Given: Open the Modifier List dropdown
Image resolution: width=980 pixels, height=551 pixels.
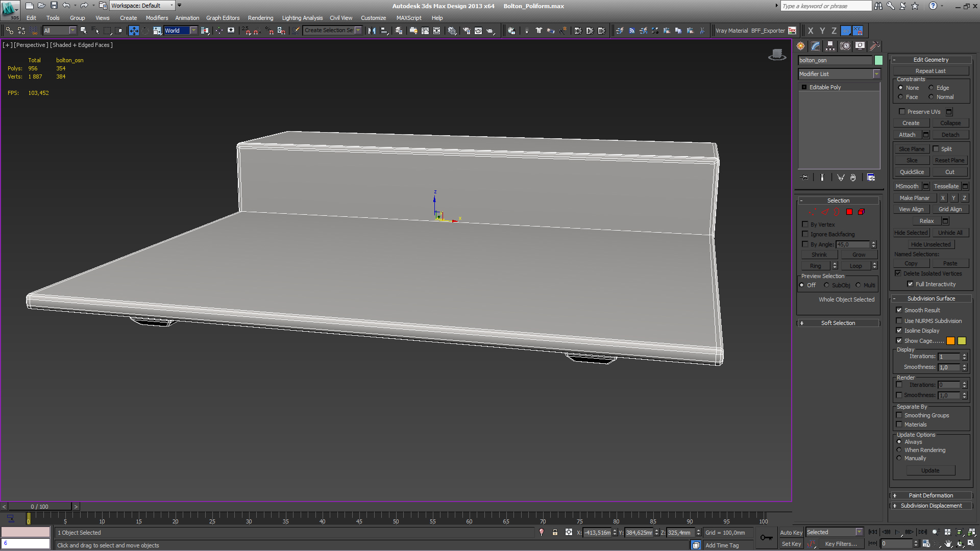Looking at the screenshot, I should tap(878, 74).
